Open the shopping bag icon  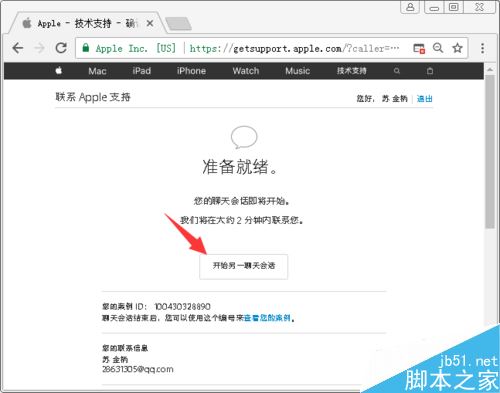point(430,71)
